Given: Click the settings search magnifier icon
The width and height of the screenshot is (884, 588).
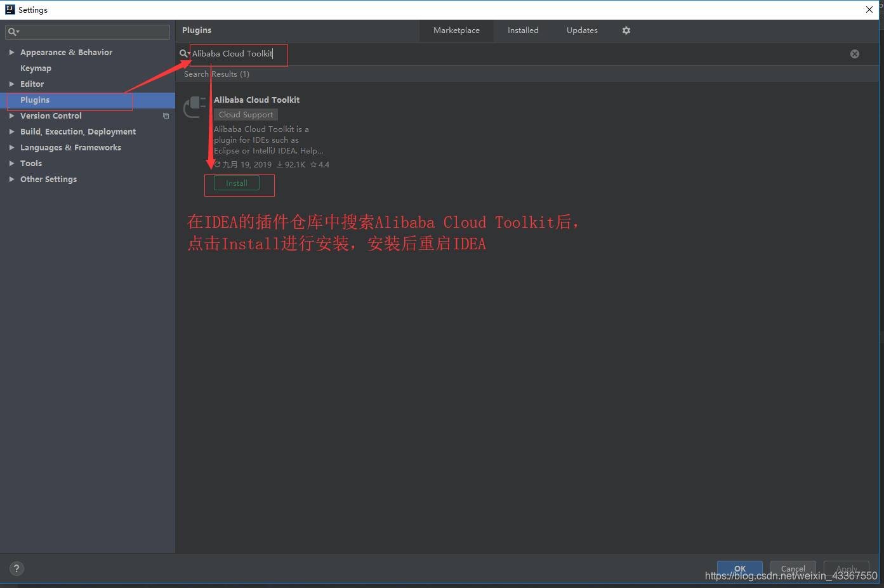Looking at the screenshot, I should pyautogui.click(x=13, y=32).
